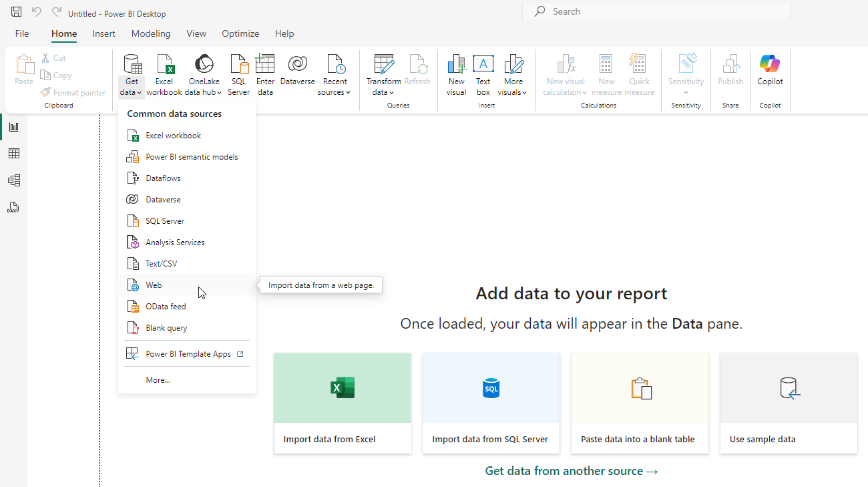The image size is (868, 487).
Task: Open the File menu
Action: 22,33
